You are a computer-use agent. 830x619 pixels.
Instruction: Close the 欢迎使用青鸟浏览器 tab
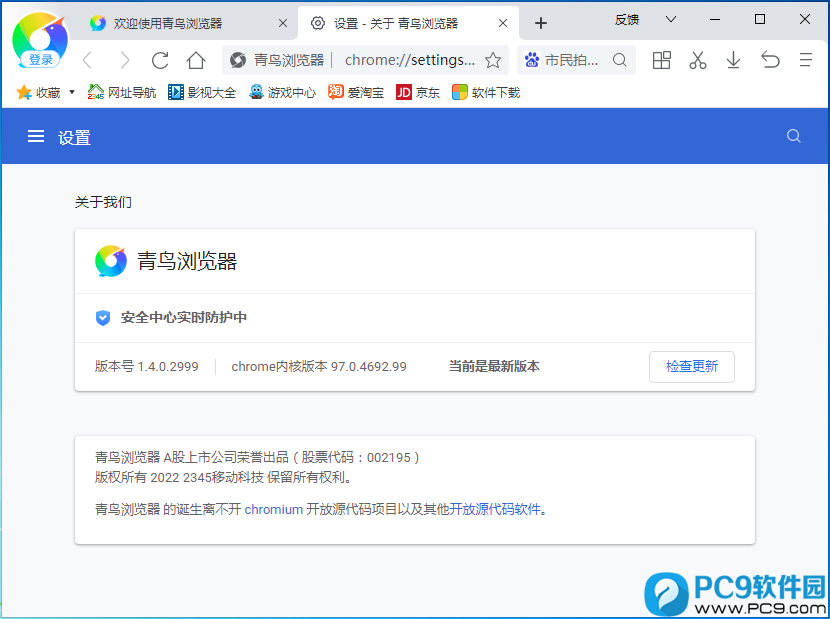(283, 23)
